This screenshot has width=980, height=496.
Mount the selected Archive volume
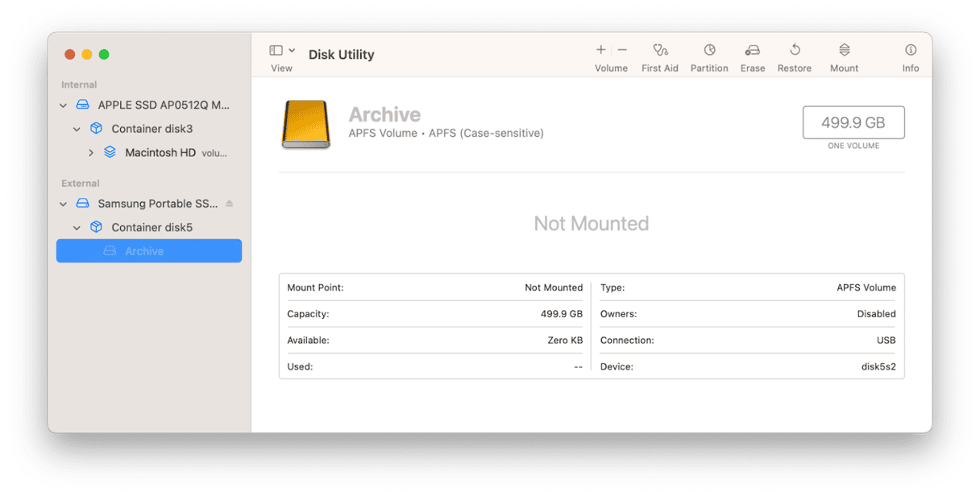[x=844, y=50]
